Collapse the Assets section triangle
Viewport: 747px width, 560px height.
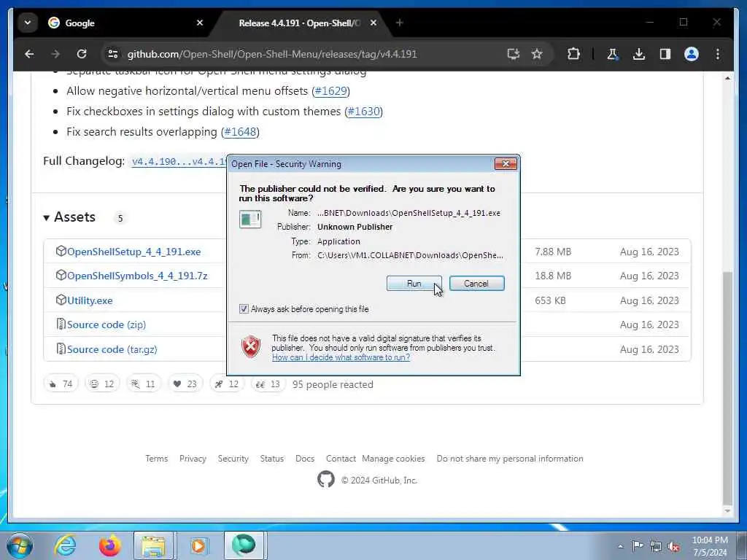pyautogui.click(x=47, y=218)
